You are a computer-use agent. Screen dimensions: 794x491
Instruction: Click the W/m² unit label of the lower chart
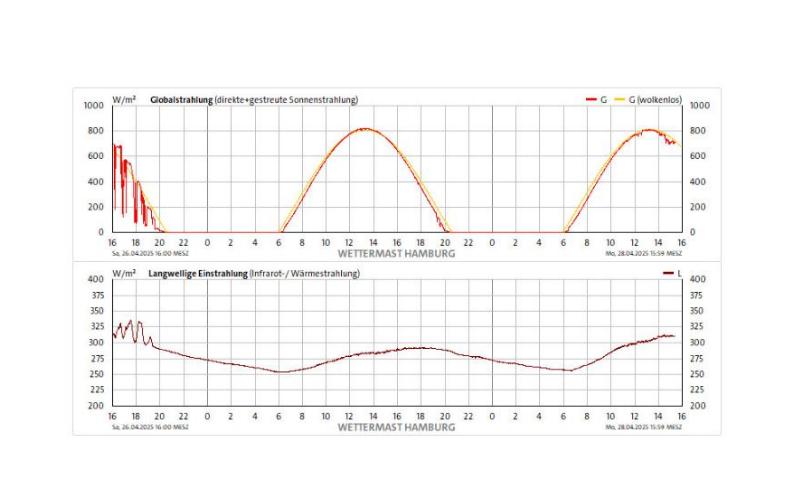pyautogui.click(x=124, y=273)
